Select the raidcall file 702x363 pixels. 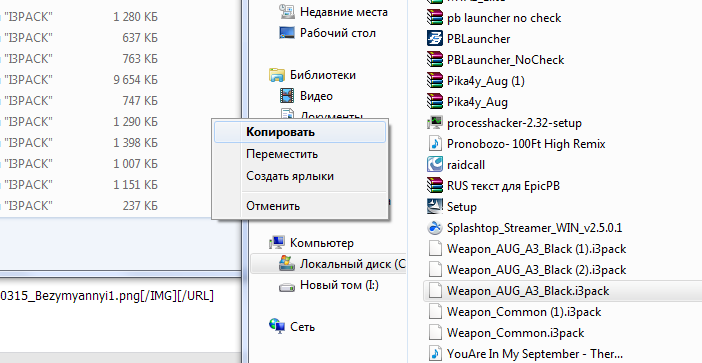pyautogui.click(x=466, y=165)
